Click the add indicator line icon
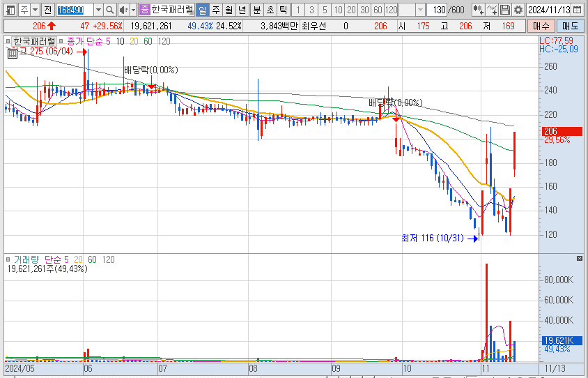 coord(492,10)
